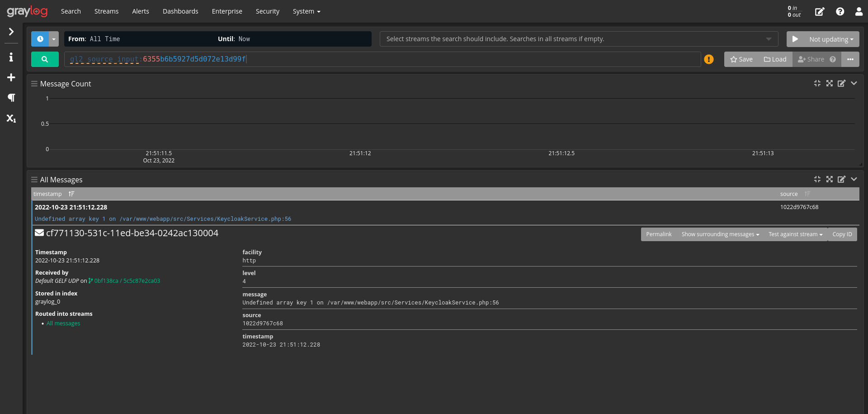Image resolution: width=868 pixels, height=414 pixels.
Task: Open the user profile icon
Action: point(859,12)
